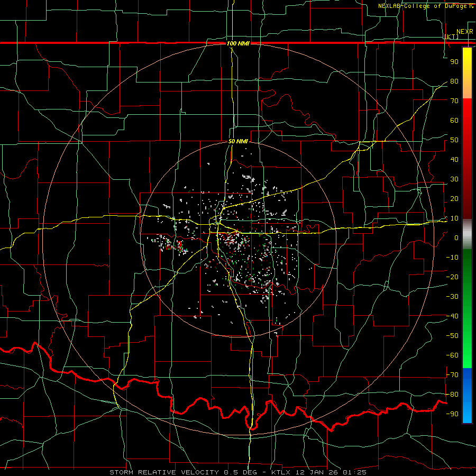Click the -80 value on velocity scale
The image size is (476, 476).
[452, 395]
